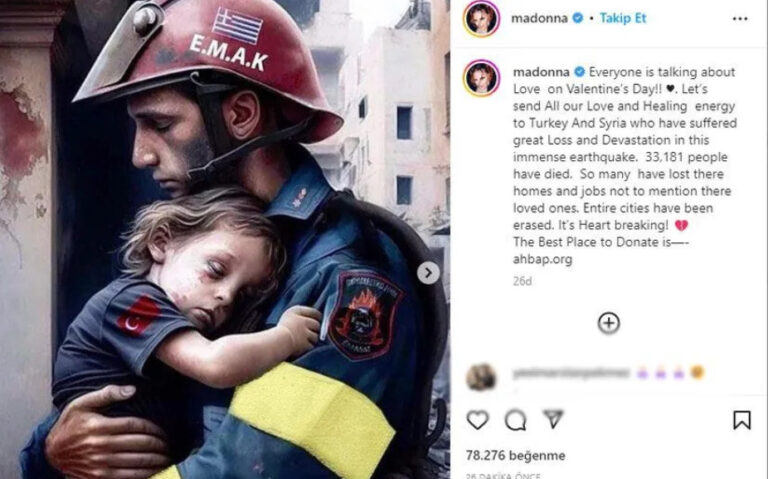Viewport: 768px width, 479px height.
Task: Open madonna's profile picture in the header
Action: click(481, 19)
